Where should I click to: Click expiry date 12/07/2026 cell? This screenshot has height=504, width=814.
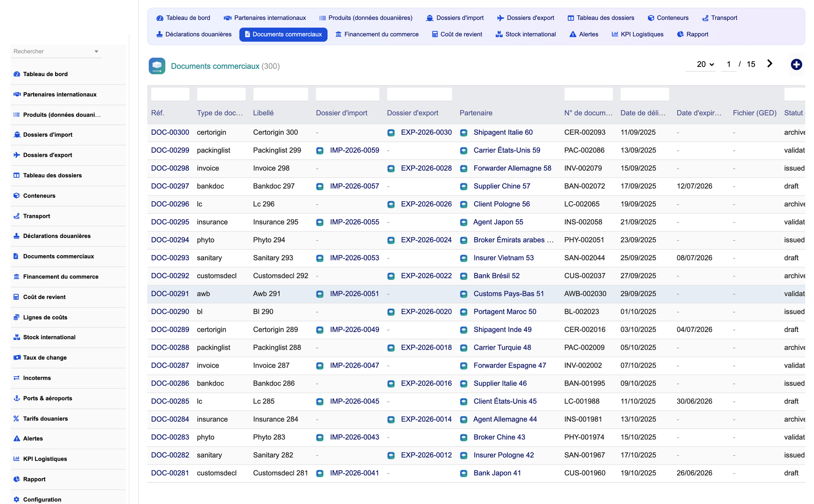[694, 187]
